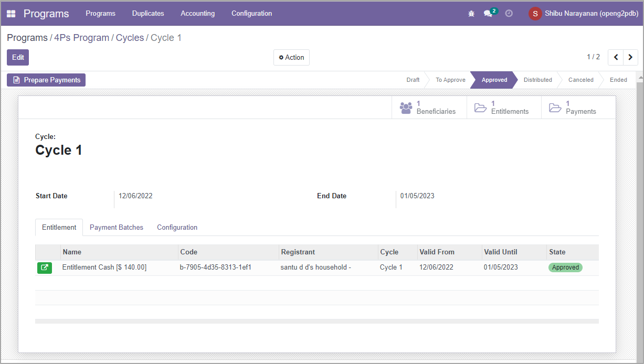Open the Configuration top menu
The image size is (644, 364).
(251, 14)
